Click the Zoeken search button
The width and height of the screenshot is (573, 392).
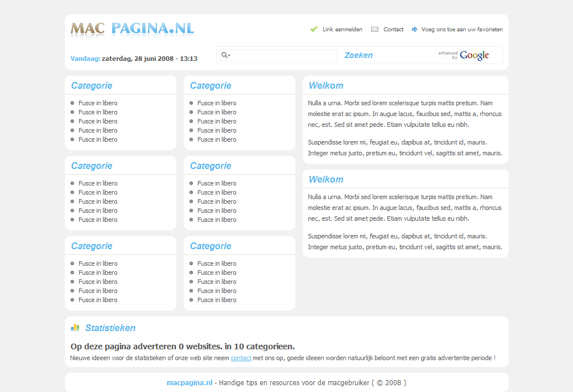(358, 55)
